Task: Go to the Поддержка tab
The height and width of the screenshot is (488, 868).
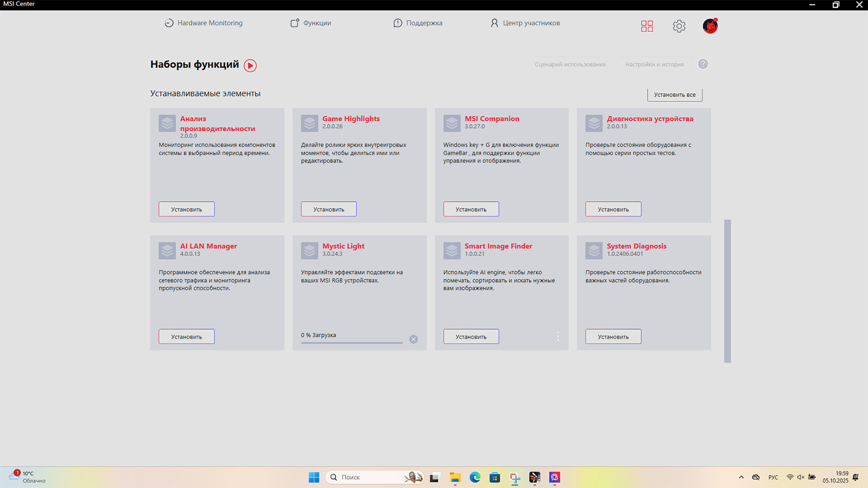Action: [418, 23]
